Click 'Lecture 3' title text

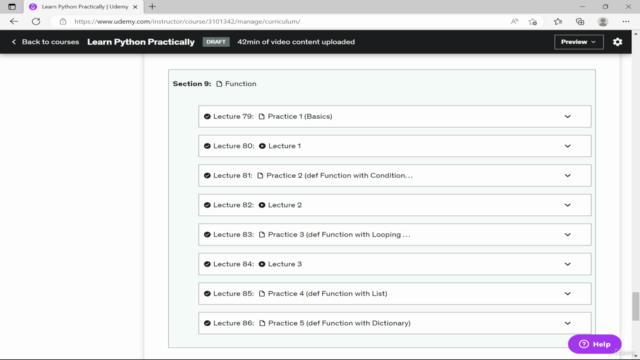tap(285, 264)
